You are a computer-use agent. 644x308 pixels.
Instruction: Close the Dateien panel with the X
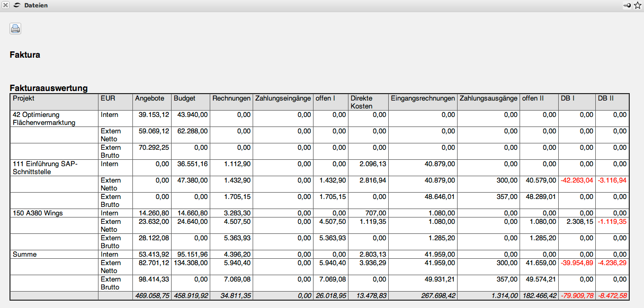point(5,5)
